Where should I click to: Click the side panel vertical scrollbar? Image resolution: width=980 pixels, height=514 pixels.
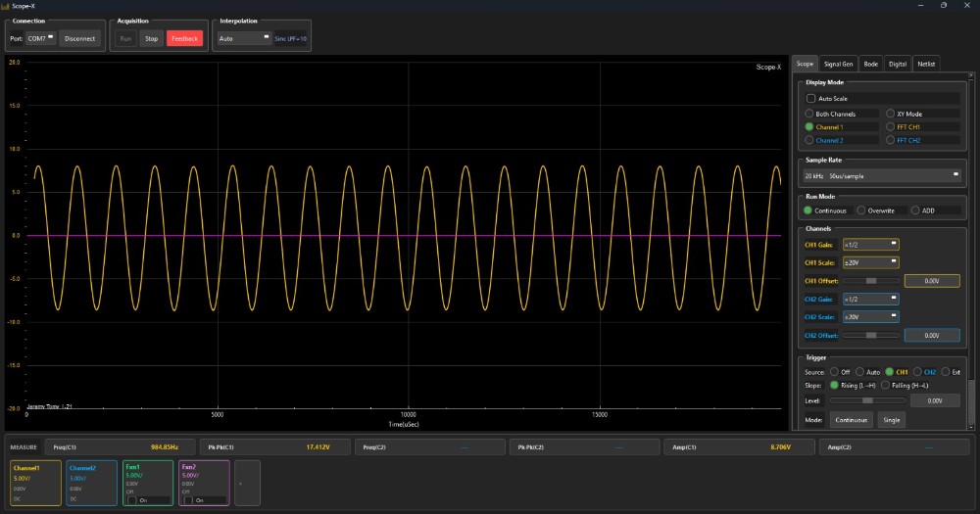(x=970, y=402)
